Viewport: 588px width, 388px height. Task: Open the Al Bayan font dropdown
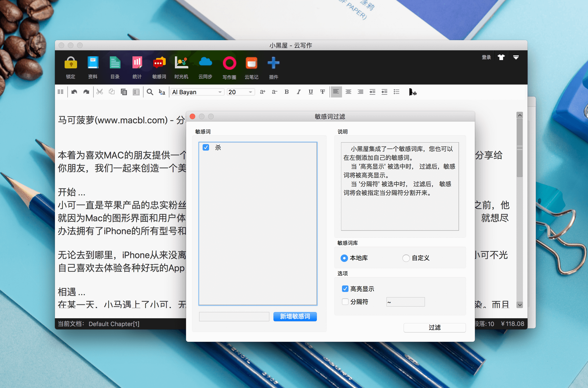(x=197, y=92)
